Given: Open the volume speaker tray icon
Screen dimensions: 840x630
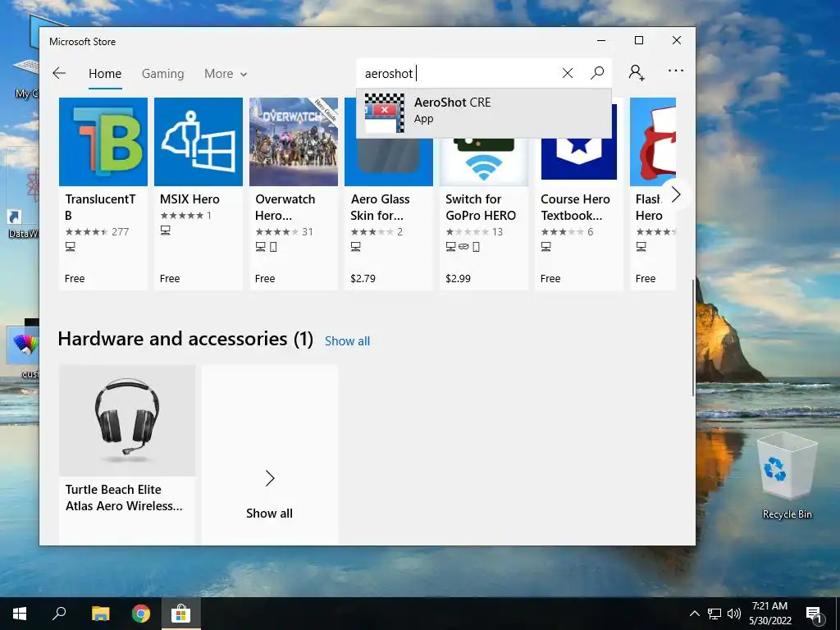Looking at the screenshot, I should [734, 614].
